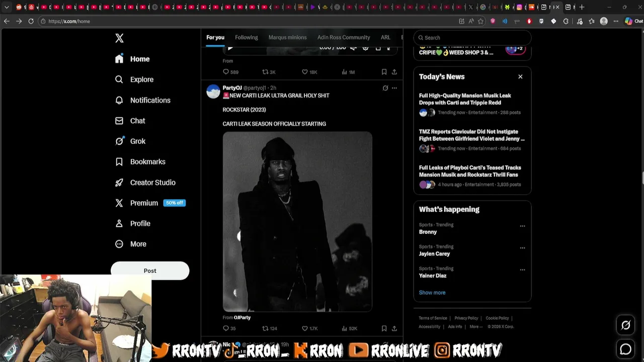The image size is (644, 362).
Task: Share the PartyOJ post
Action: coord(394,328)
